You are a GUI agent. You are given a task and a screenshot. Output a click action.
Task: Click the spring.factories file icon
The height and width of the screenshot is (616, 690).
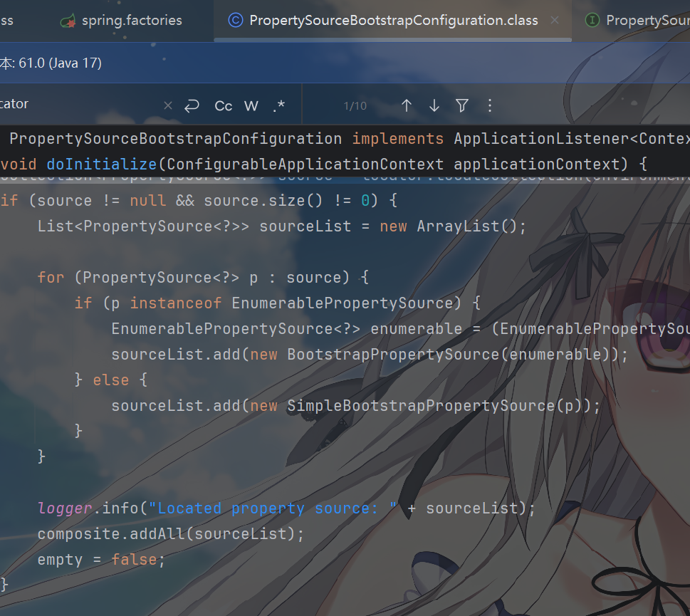click(68, 21)
